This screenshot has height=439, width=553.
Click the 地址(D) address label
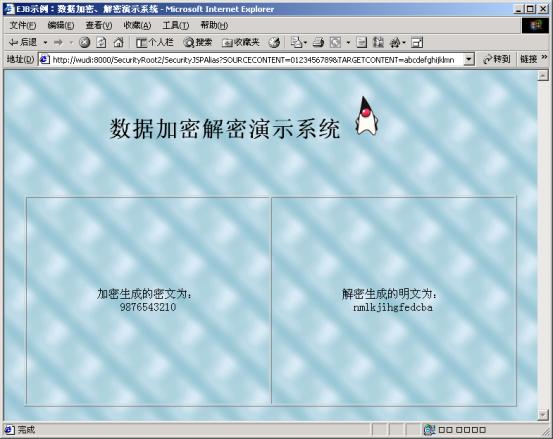click(x=20, y=60)
